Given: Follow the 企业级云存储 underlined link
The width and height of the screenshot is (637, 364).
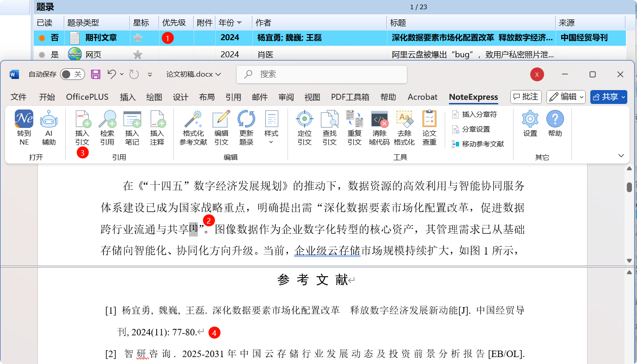Looking at the screenshot, I should coord(327,251).
